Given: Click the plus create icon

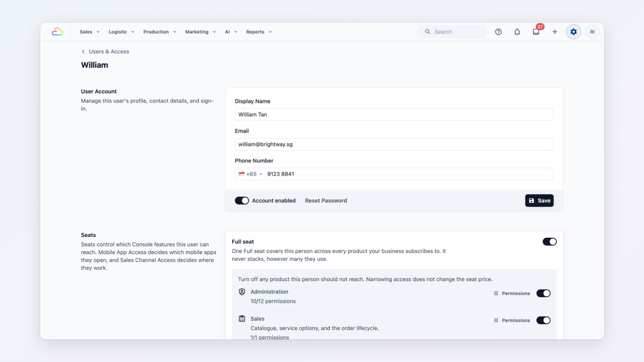Looking at the screenshot, I should 555,32.
